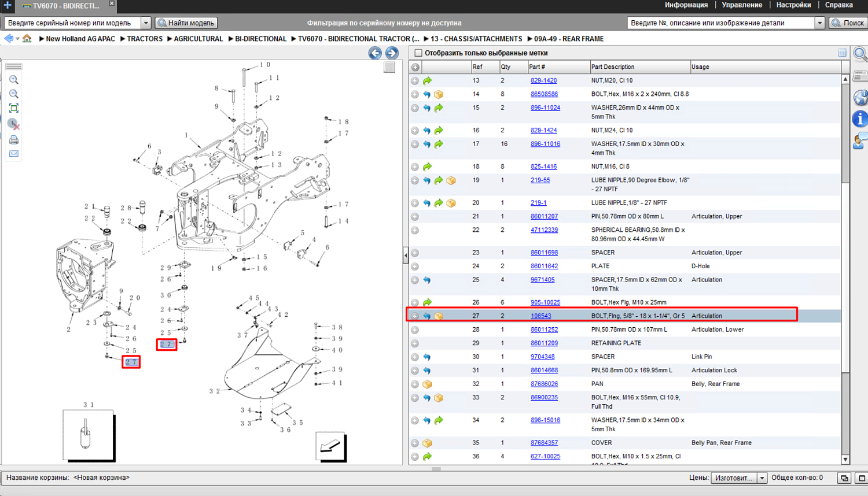
Task: Open the globe icon in the right sidebar
Action: tap(860, 98)
